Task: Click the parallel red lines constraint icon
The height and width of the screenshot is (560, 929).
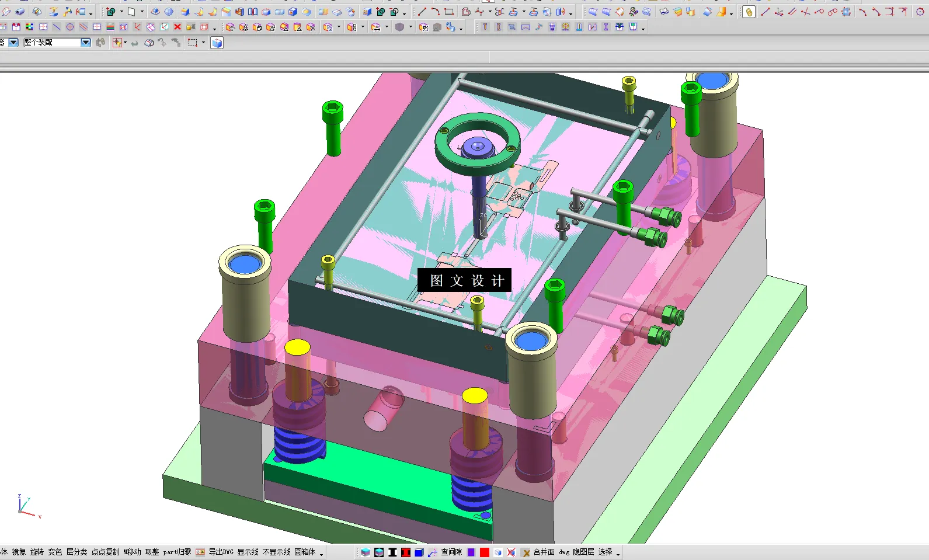Action: (792, 12)
